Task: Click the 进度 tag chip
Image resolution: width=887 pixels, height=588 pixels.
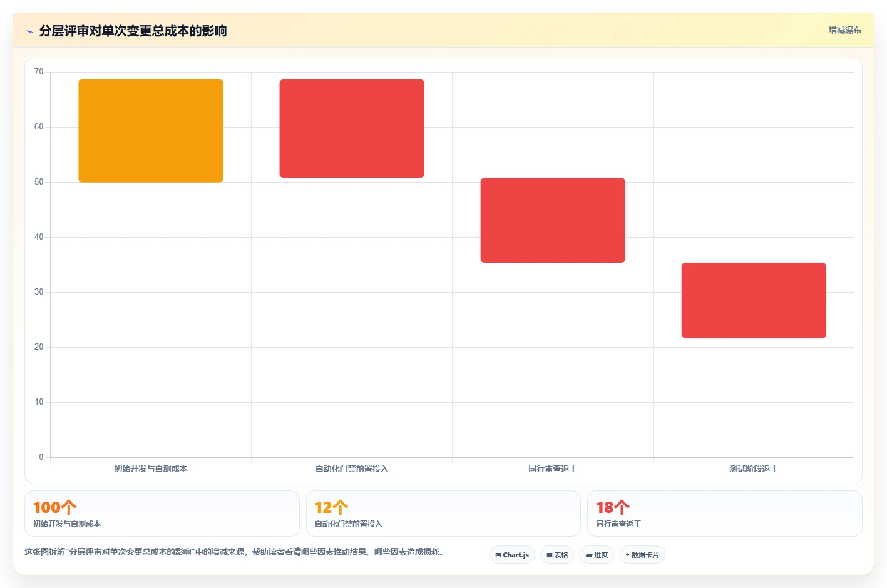Action: 597,555
